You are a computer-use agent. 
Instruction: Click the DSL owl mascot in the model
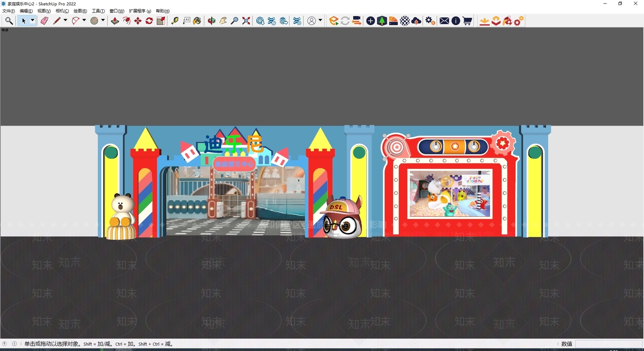coord(342,217)
